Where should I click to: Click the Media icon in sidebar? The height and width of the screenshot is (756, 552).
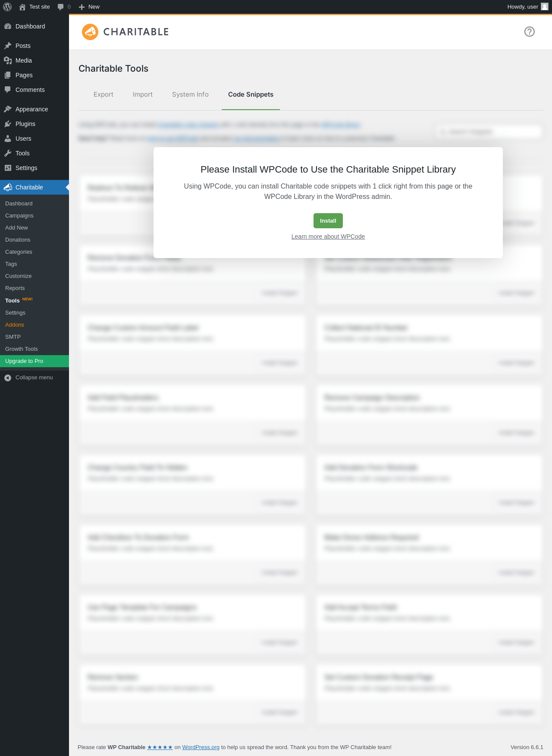click(8, 60)
